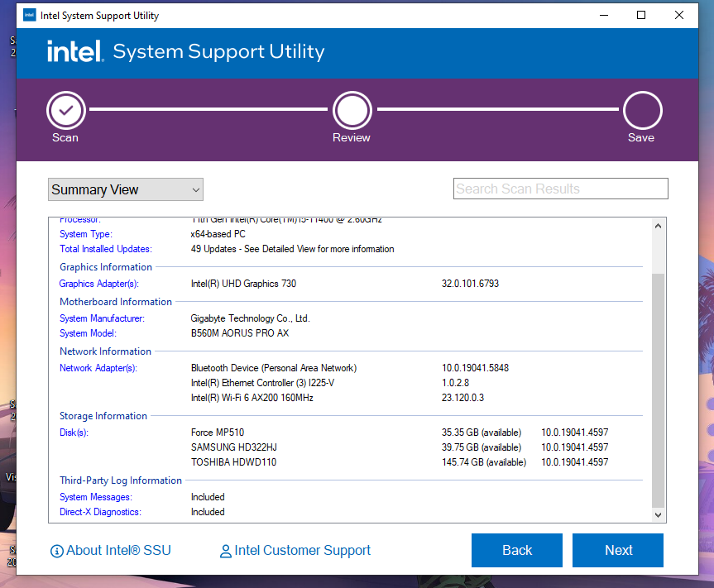
Task: Click the Total Installed Updates label
Action: (106, 249)
